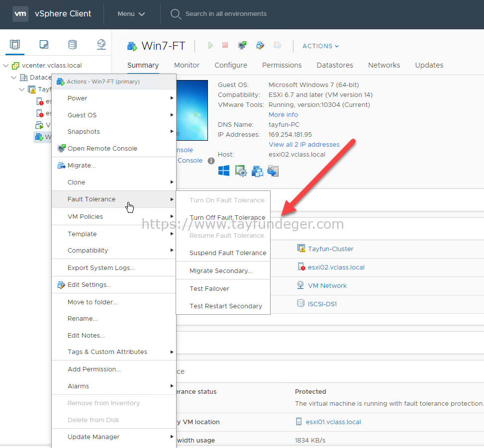Image resolution: width=484 pixels, height=448 pixels.
Task: Click the Open Remote Console menu icon
Action: (61, 148)
